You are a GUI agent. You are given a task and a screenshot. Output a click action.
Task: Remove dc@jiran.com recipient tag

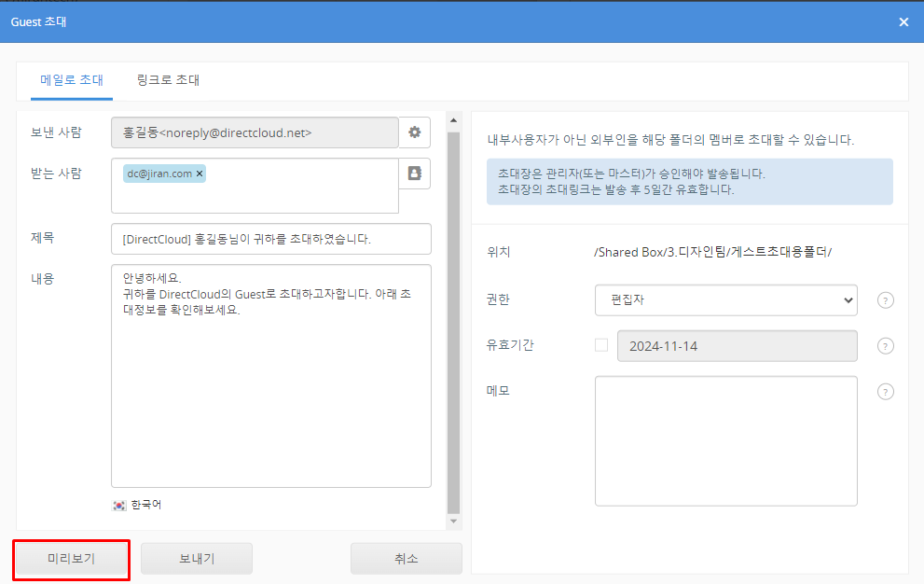[200, 174]
